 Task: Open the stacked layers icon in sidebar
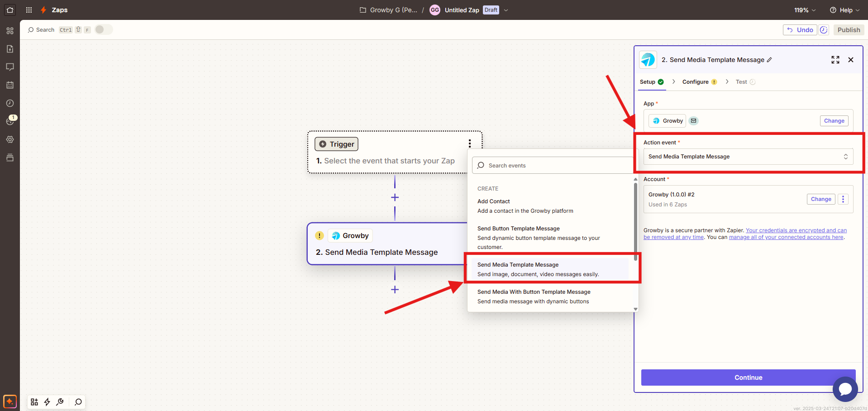pyautogui.click(x=10, y=158)
